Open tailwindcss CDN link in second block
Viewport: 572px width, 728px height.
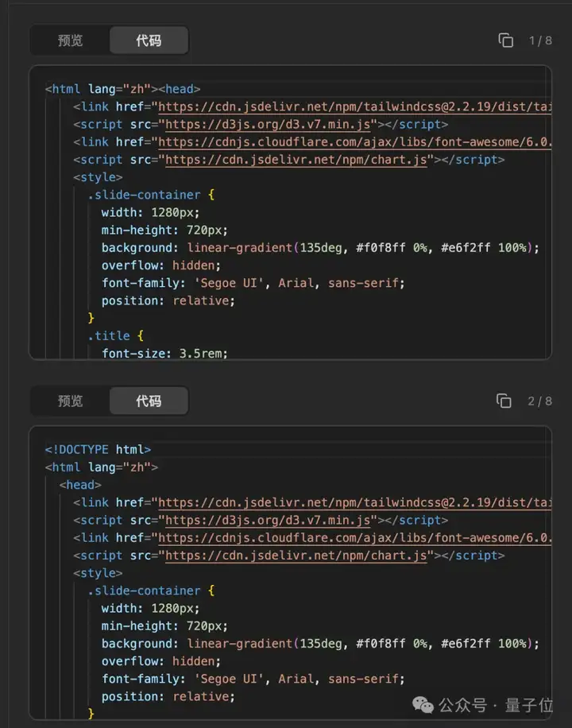[354, 502]
